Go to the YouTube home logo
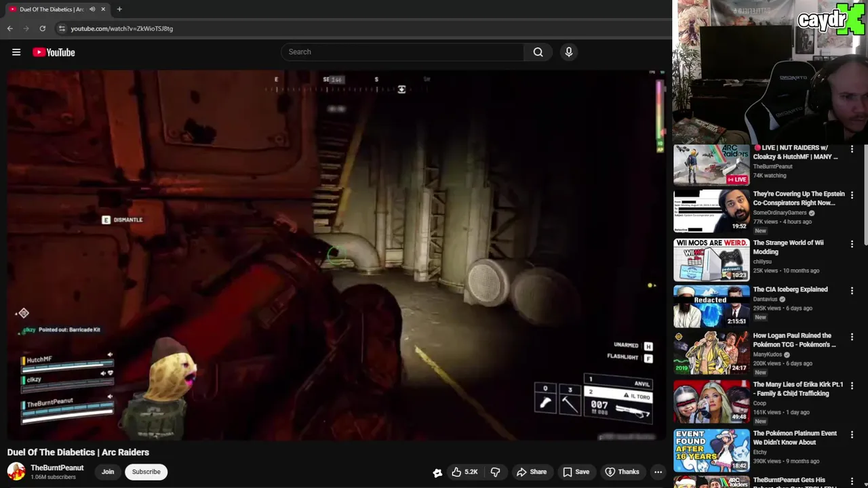 click(54, 52)
